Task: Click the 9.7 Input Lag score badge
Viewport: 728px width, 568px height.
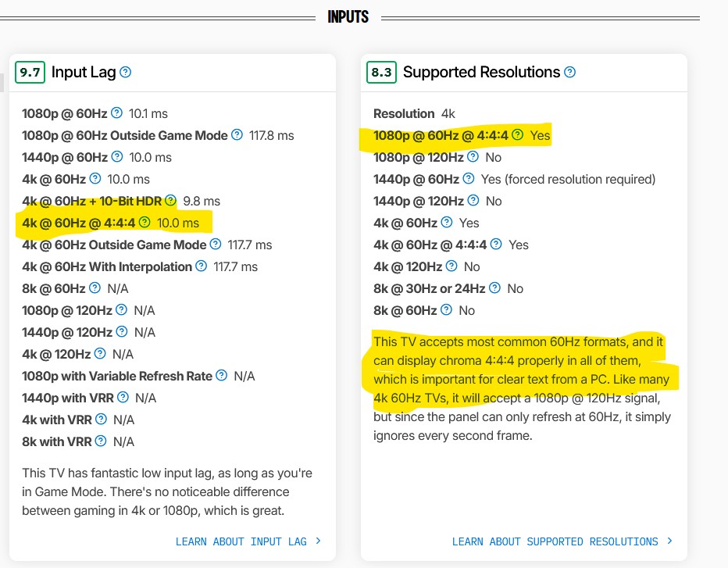Action: pos(30,72)
